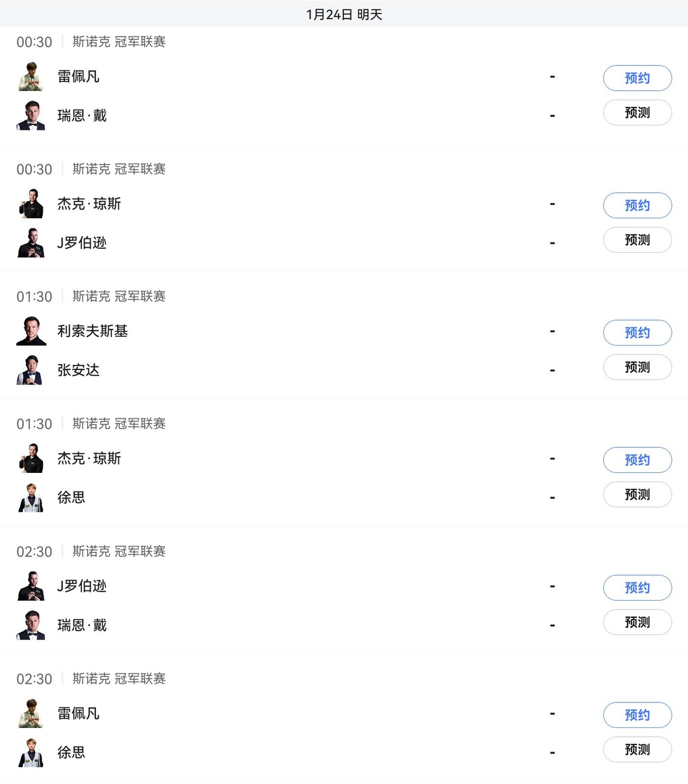Image resolution: width=688 pixels, height=784 pixels.
Task: Click 雷佩凡's avatar in the 00:30 match against 瑞恩·戴
Action: click(x=31, y=77)
